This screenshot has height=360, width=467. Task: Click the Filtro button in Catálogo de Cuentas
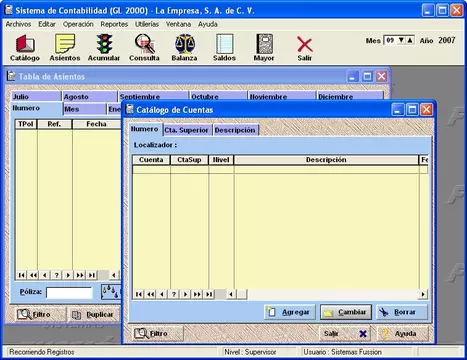click(x=157, y=333)
